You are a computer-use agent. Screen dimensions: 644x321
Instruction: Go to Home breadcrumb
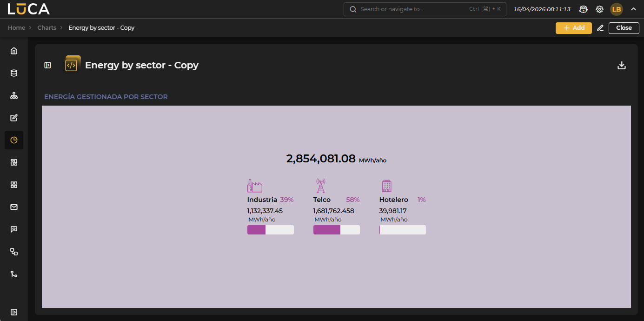[17, 28]
